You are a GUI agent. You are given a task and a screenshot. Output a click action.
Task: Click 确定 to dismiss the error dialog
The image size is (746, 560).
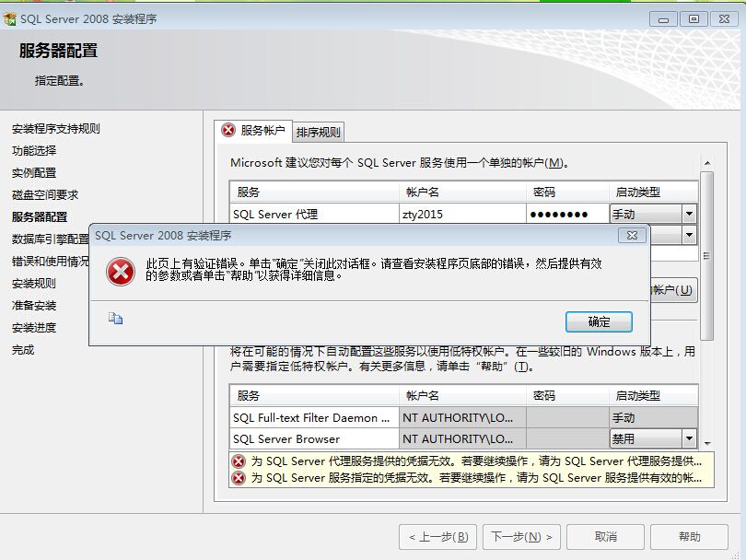pos(599,322)
